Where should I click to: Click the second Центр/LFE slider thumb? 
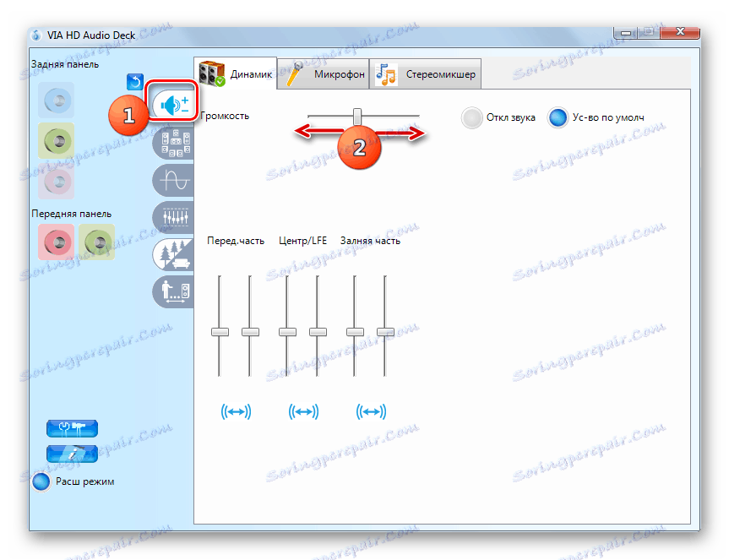(318, 332)
